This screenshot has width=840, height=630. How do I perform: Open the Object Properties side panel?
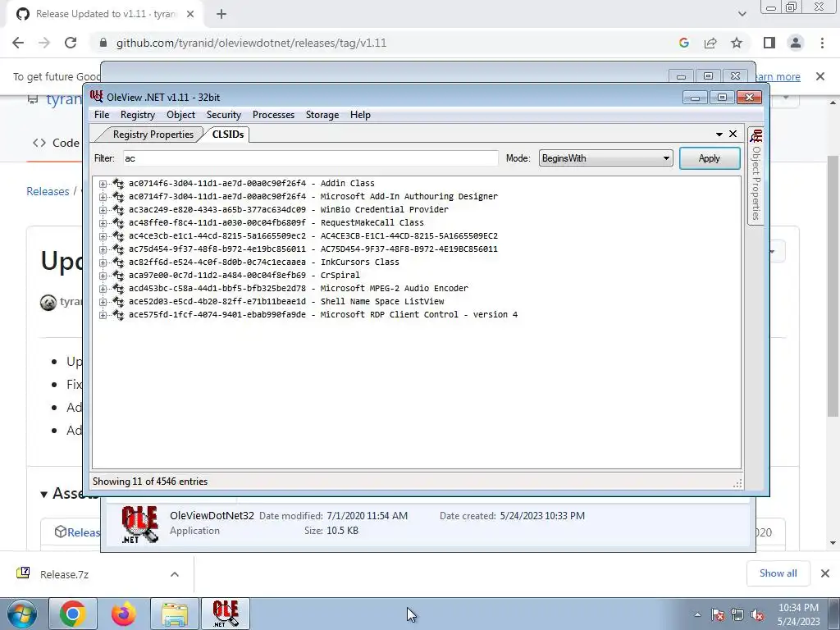pos(756,176)
